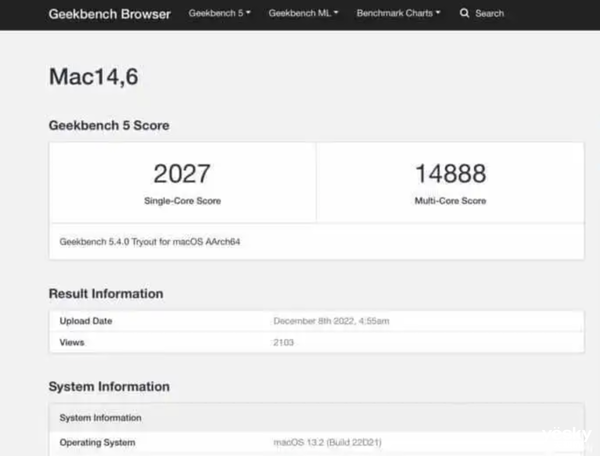Click the Result Information heading
The image size is (600, 456).
[x=106, y=294]
